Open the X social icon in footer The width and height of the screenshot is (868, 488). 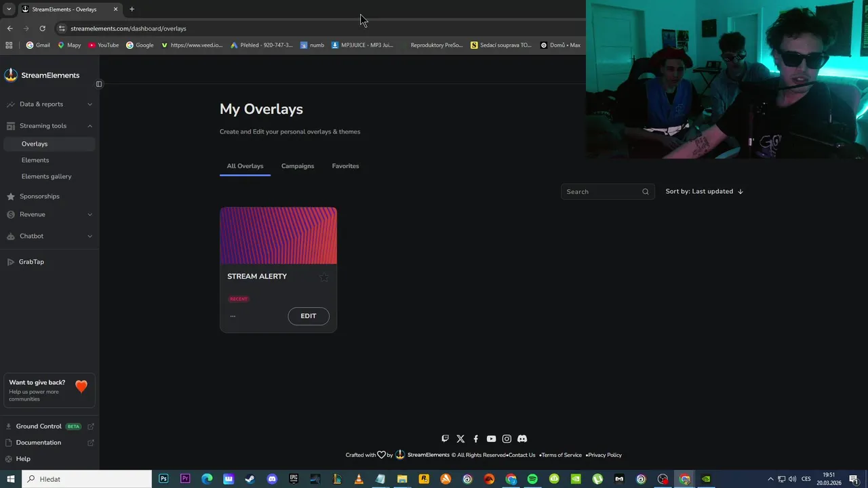pos(460,439)
